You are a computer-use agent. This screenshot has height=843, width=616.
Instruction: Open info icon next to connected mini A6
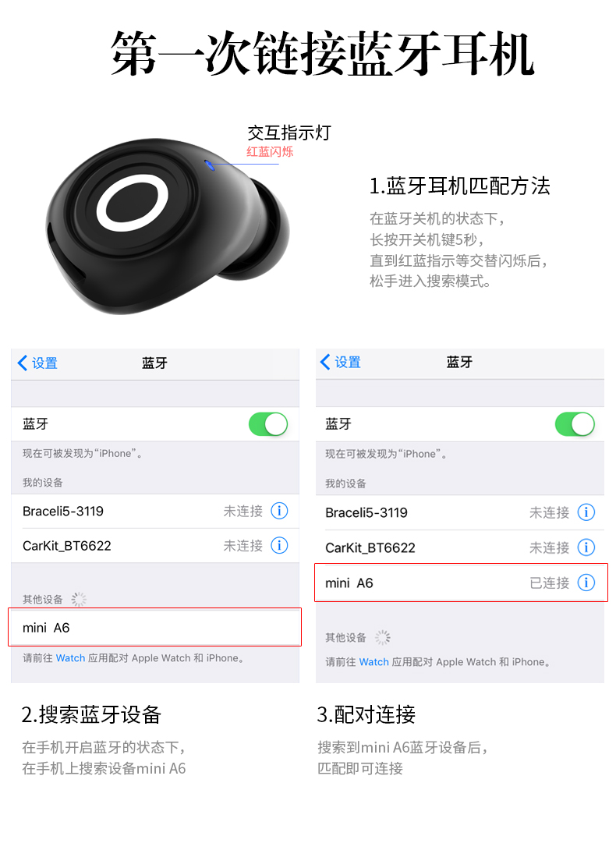586,583
